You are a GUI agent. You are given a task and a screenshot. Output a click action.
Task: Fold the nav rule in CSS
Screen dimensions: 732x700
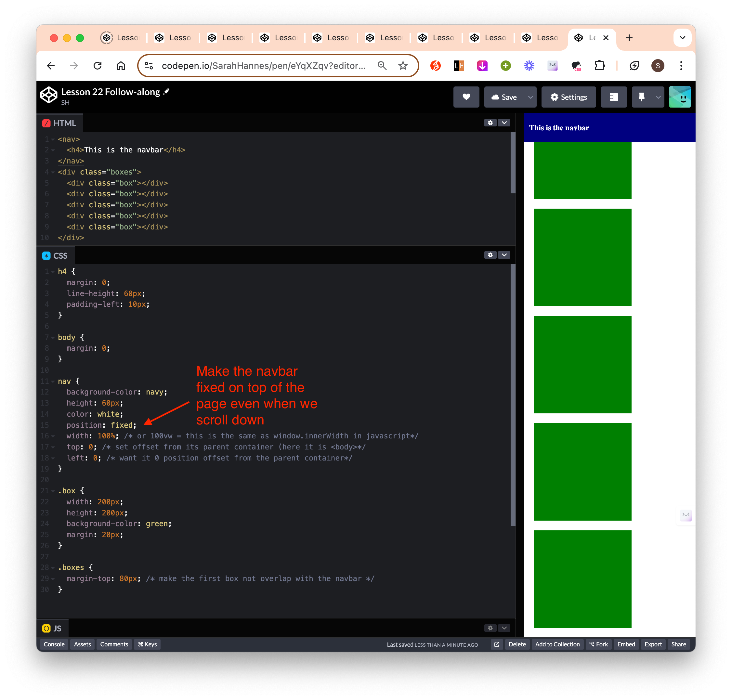tap(53, 381)
